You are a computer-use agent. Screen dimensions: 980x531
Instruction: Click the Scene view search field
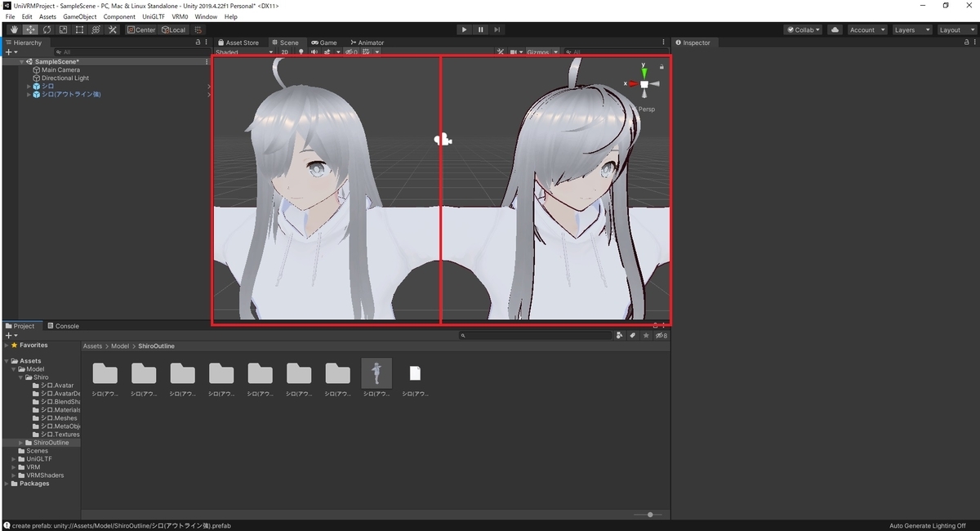(x=617, y=52)
